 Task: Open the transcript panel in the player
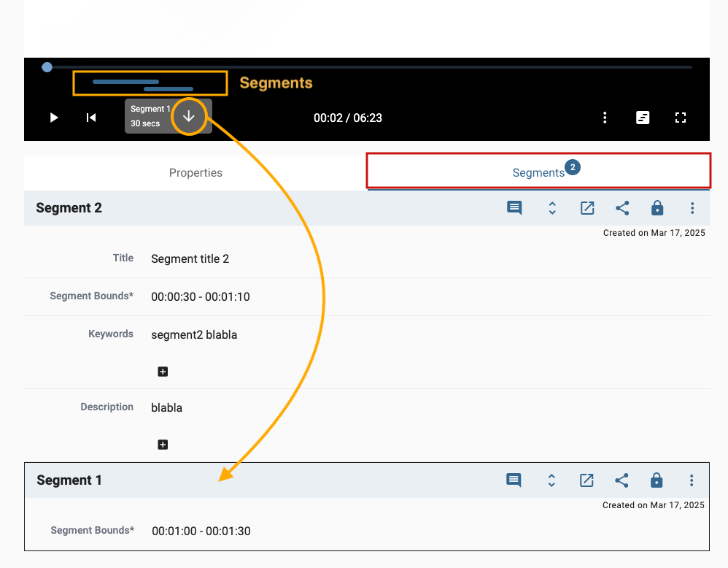pyautogui.click(x=643, y=118)
